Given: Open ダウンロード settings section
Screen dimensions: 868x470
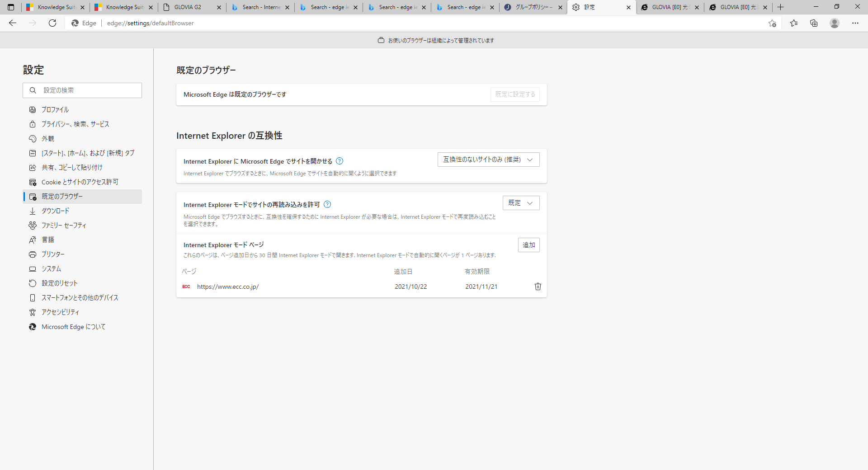Looking at the screenshot, I should click(82, 211).
